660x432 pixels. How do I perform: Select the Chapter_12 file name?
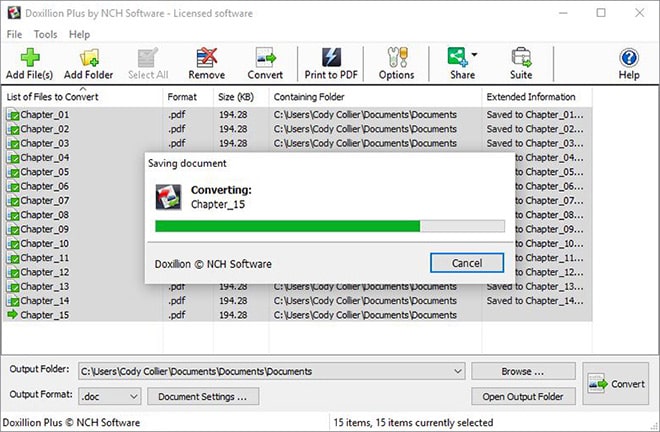(x=45, y=272)
